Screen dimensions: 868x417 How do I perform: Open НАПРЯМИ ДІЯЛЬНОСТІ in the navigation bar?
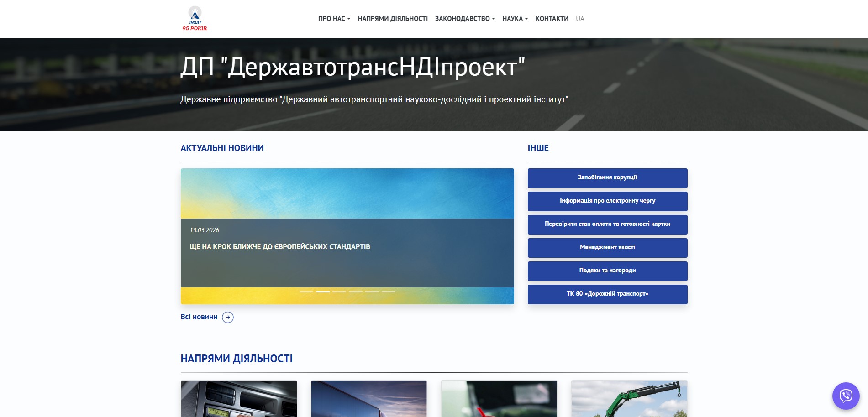392,19
